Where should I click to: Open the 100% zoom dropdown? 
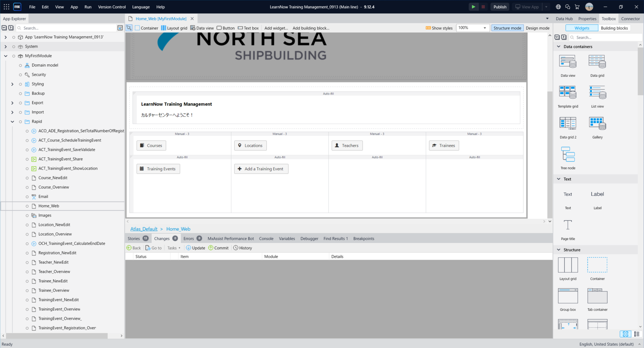(x=484, y=28)
